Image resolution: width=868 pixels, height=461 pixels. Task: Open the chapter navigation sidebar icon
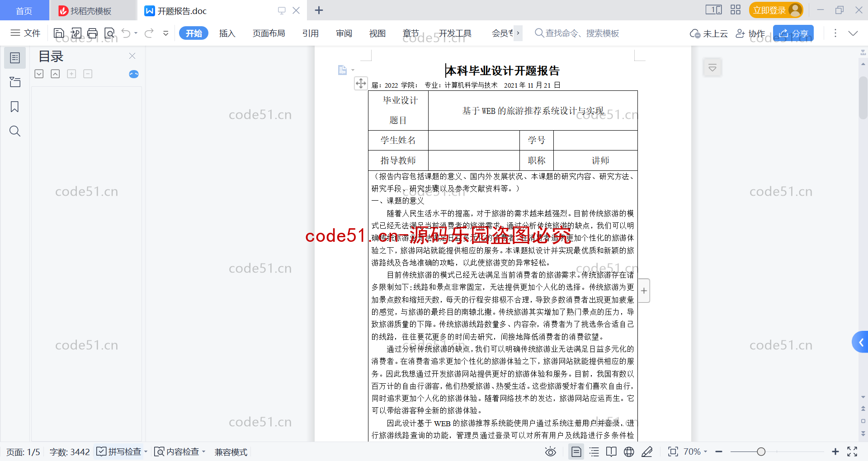[x=15, y=82]
